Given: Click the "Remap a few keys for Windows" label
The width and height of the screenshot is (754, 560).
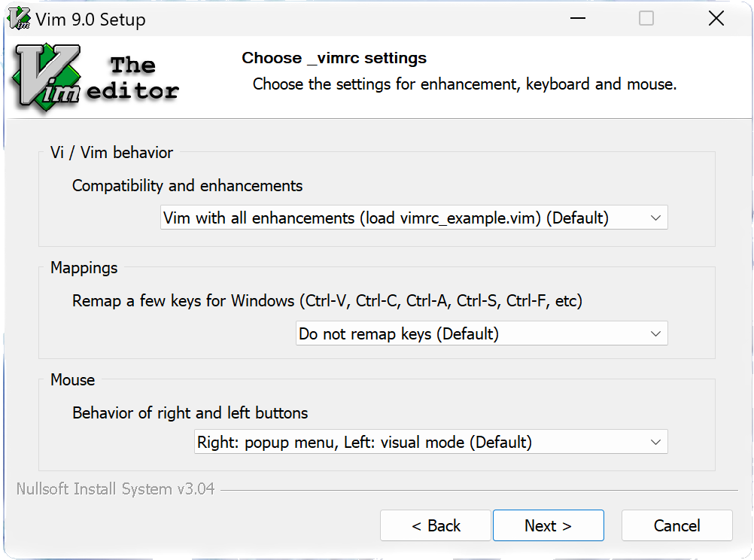Looking at the screenshot, I should tap(327, 301).
